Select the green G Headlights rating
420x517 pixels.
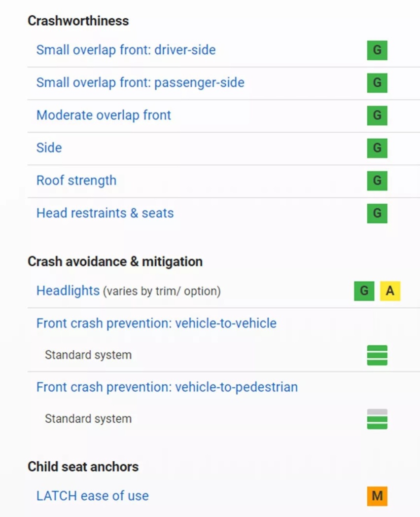tap(364, 291)
